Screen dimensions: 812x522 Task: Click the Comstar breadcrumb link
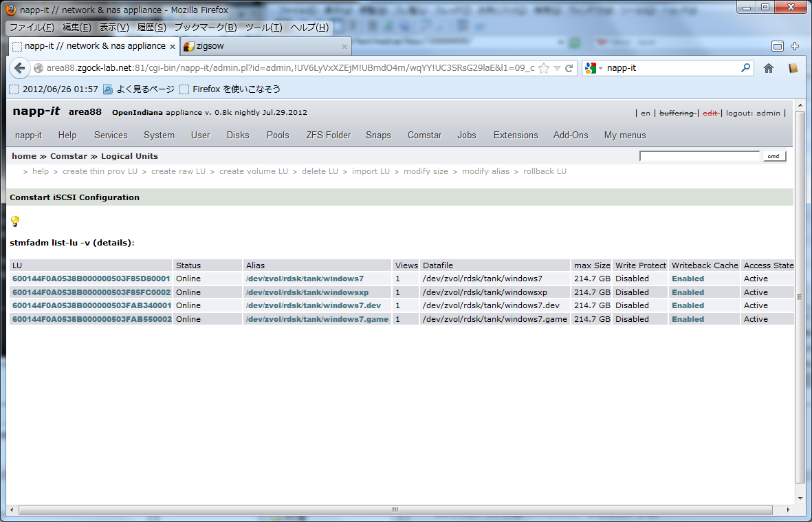(69, 156)
